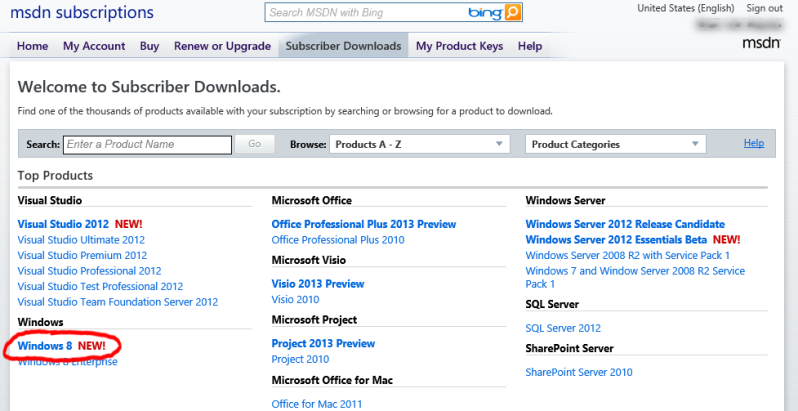798x411 pixels.
Task: Open the SQL Server 2012 link
Action: pos(562,328)
